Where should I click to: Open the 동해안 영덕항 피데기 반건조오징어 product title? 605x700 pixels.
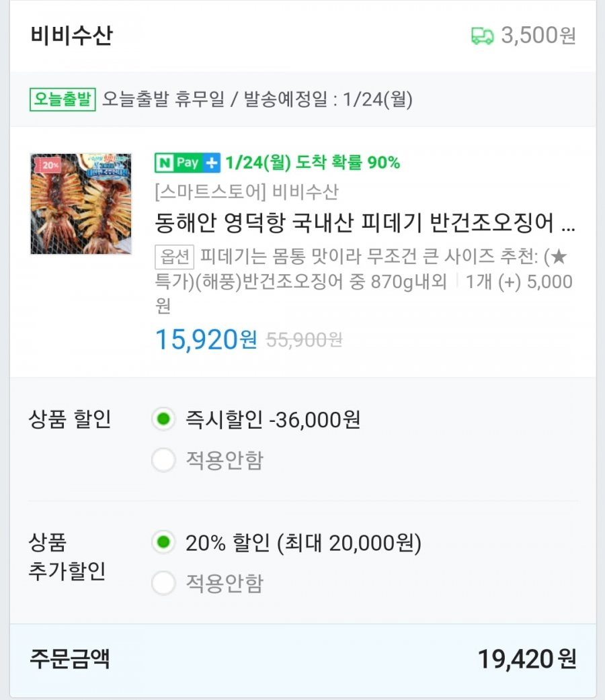click(x=364, y=223)
